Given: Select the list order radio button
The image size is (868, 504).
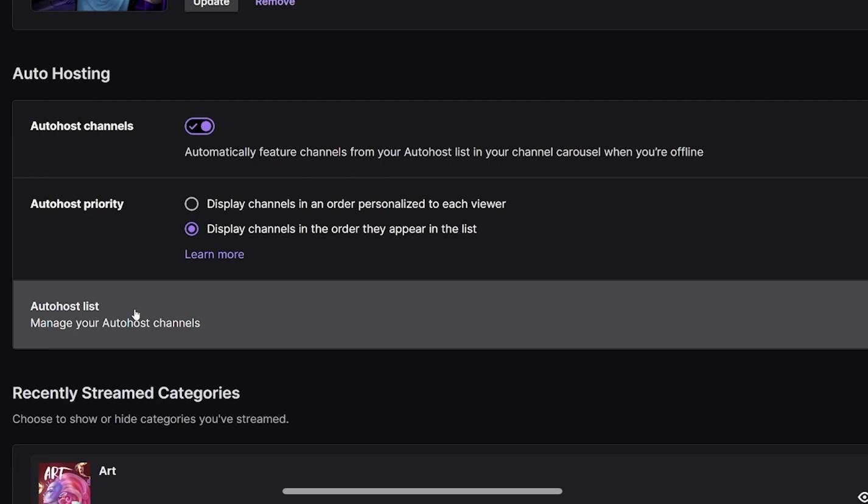Looking at the screenshot, I should [192, 229].
